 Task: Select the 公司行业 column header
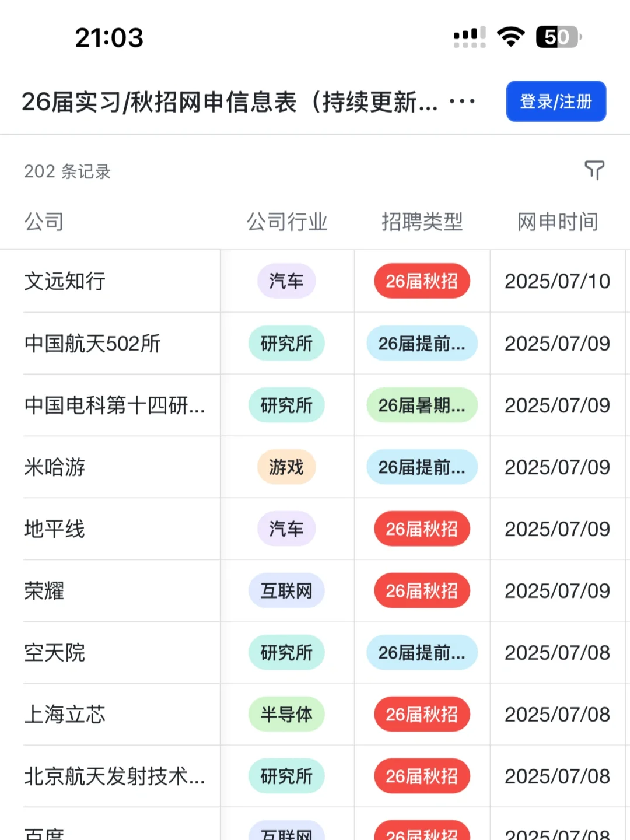287,222
